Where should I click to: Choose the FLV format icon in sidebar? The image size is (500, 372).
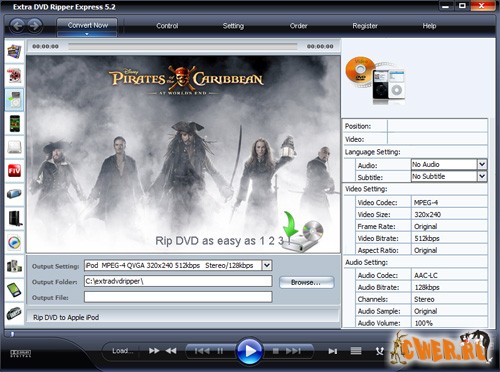(x=15, y=171)
